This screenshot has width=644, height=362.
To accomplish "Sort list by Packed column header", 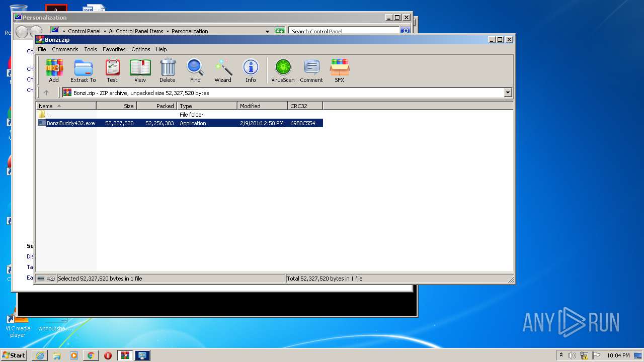I will [156, 106].
